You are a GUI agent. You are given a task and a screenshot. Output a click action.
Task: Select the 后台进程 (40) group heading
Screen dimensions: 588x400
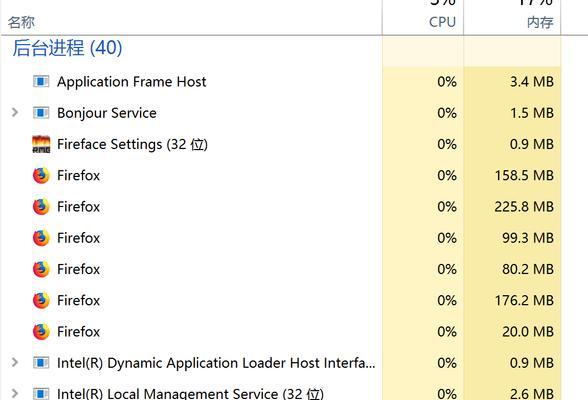pyautogui.click(x=67, y=48)
